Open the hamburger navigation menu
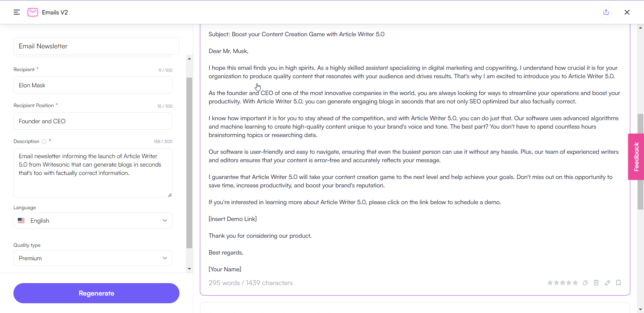The width and height of the screenshot is (644, 313). [x=16, y=12]
